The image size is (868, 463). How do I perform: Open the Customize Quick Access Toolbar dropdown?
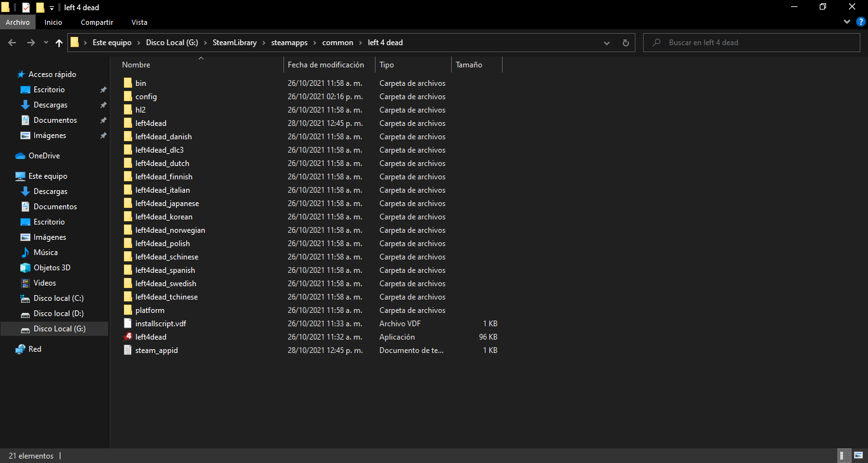pyautogui.click(x=51, y=8)
